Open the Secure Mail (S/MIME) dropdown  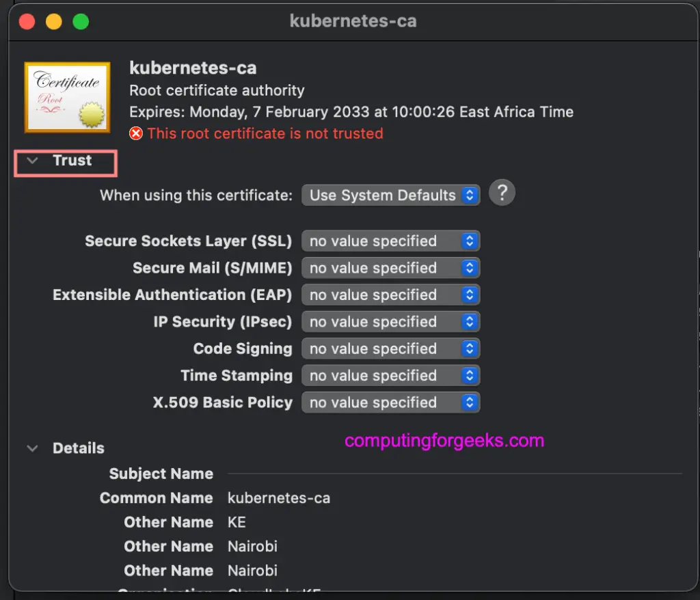(x=390, y=268)
